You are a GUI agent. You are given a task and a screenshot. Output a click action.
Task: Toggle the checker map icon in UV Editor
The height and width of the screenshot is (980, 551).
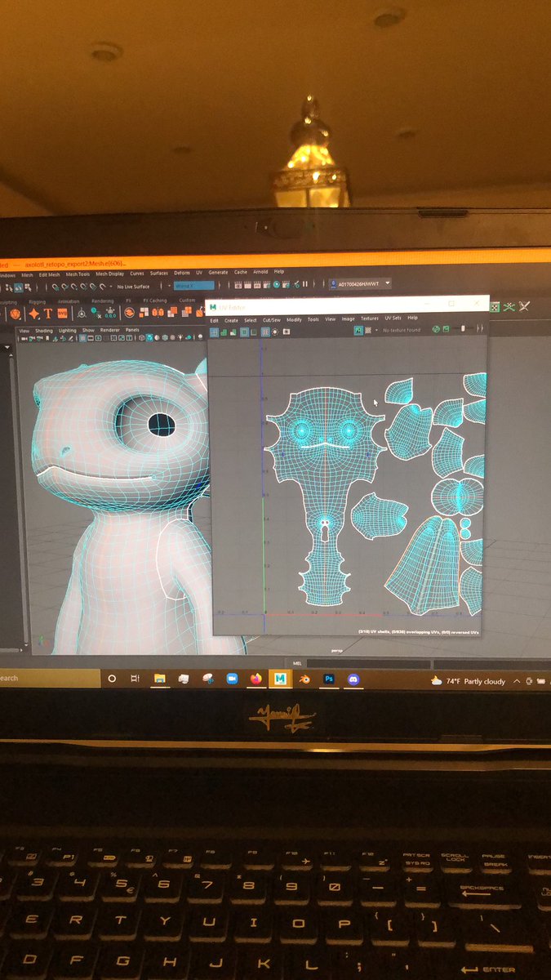[367, 330]
